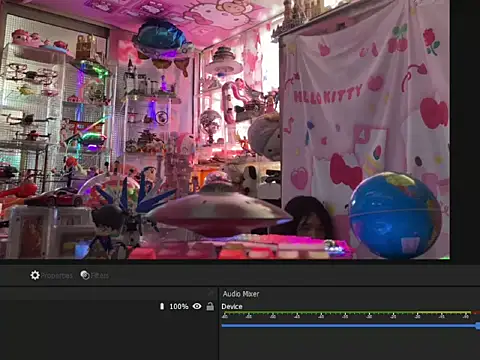Viewport: 480px width, 360px height.
Task: Click the empty area below the source row
Action: coord(109,336)
